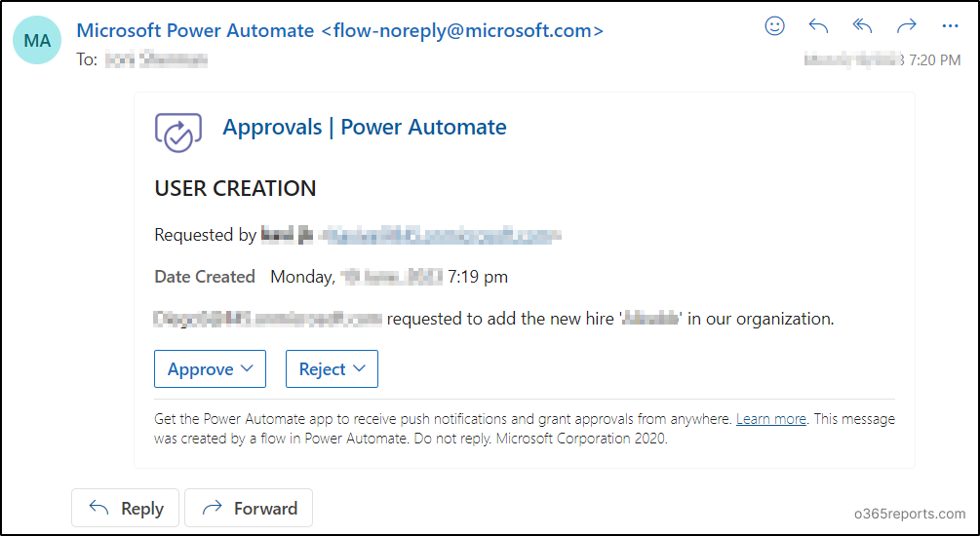Screen dimensions: 980x536
Task: Click the Date Created label
Action: tap(205, 277)
